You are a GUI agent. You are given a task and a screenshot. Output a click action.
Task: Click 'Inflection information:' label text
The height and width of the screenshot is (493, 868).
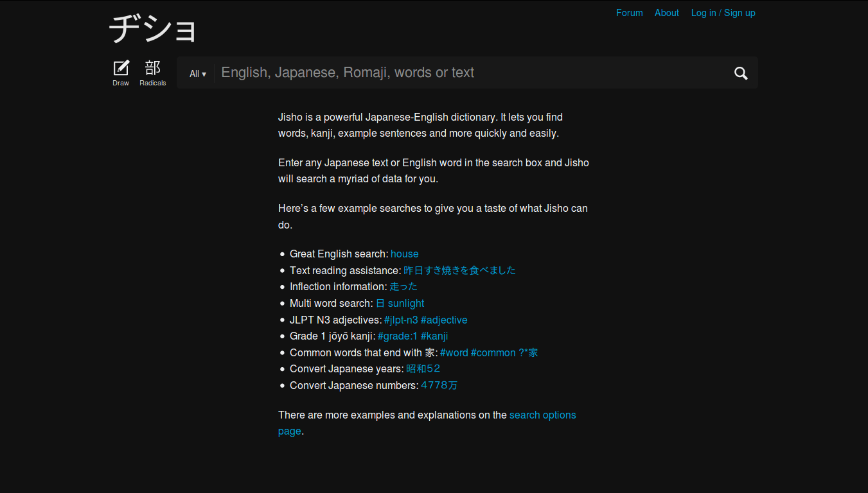coord(339,286)
